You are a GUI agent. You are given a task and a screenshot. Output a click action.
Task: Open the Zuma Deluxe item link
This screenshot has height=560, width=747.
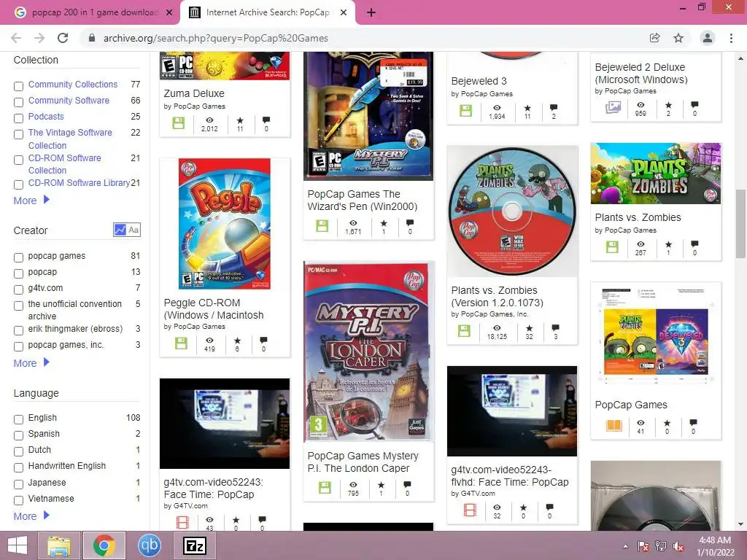[194, 93]
